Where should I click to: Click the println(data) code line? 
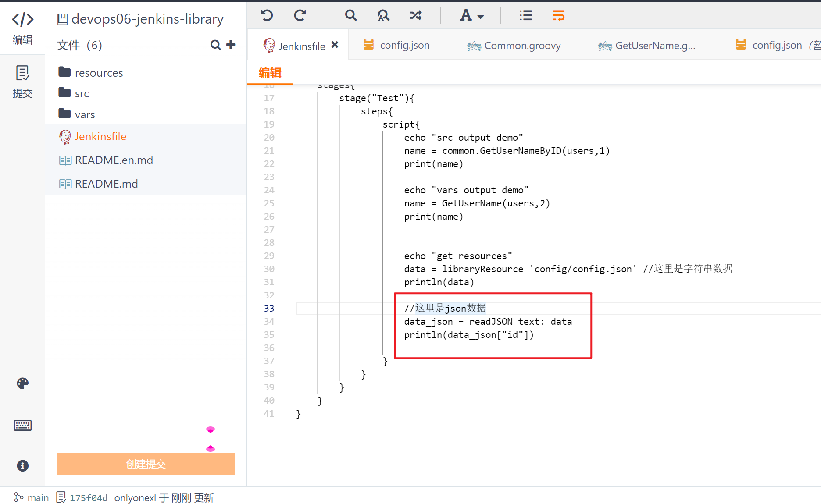tap(439, 282)
